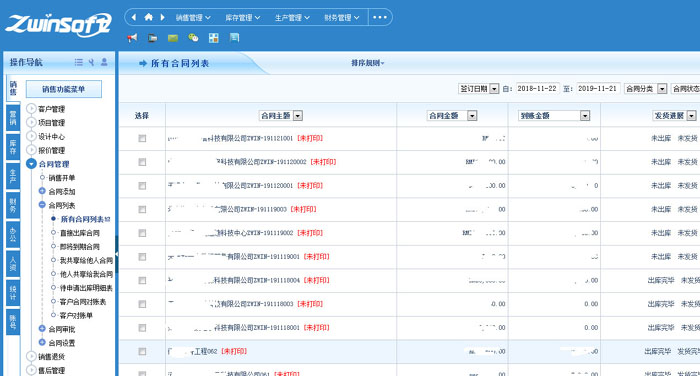Select the checkbox for contract ZWIN-191119003
The height and width of the screenshot is (376, 700).
point(142,209)
